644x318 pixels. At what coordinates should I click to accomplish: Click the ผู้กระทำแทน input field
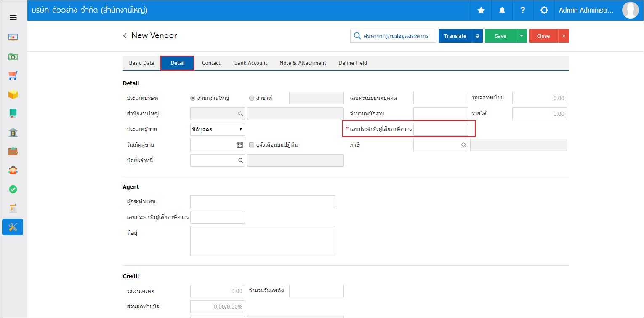coord(263,202)
